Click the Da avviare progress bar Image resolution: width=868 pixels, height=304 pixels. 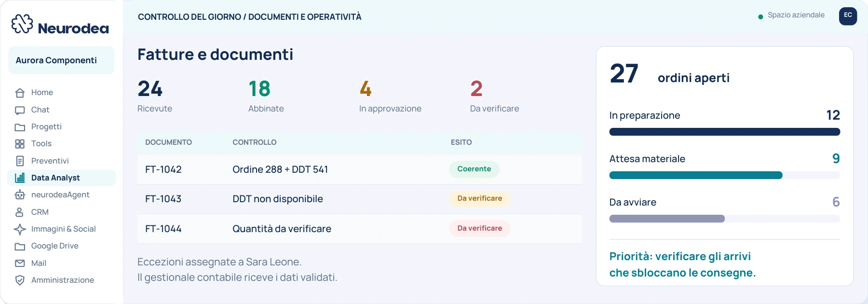pyautogui.click(x=724, y=219)
